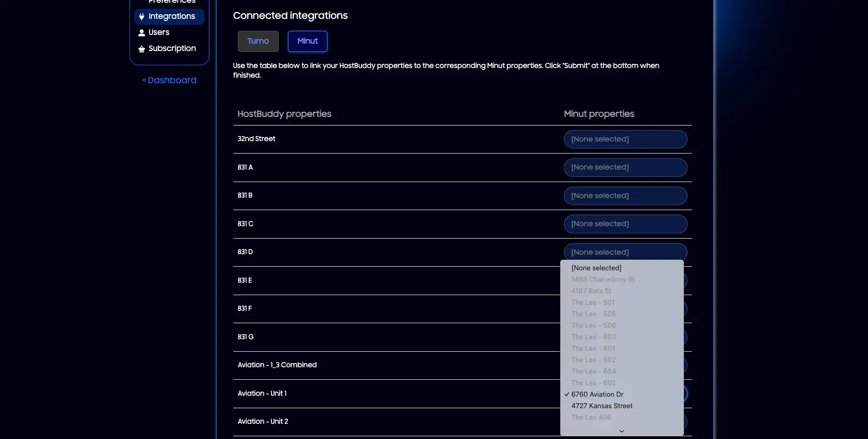Click the 831 F property name
The height and width of the screenshot is (439, 868).
coord(245,308)
